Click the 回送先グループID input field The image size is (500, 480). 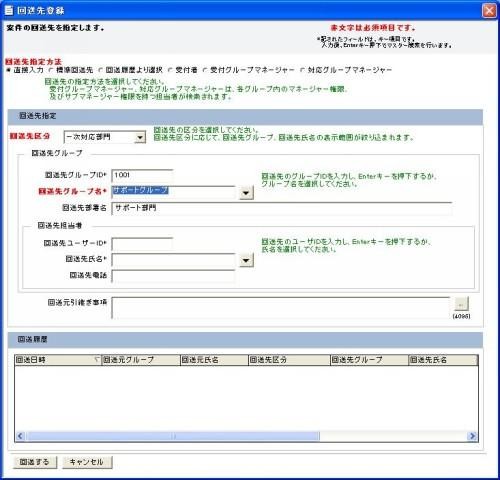pos(142,175)
